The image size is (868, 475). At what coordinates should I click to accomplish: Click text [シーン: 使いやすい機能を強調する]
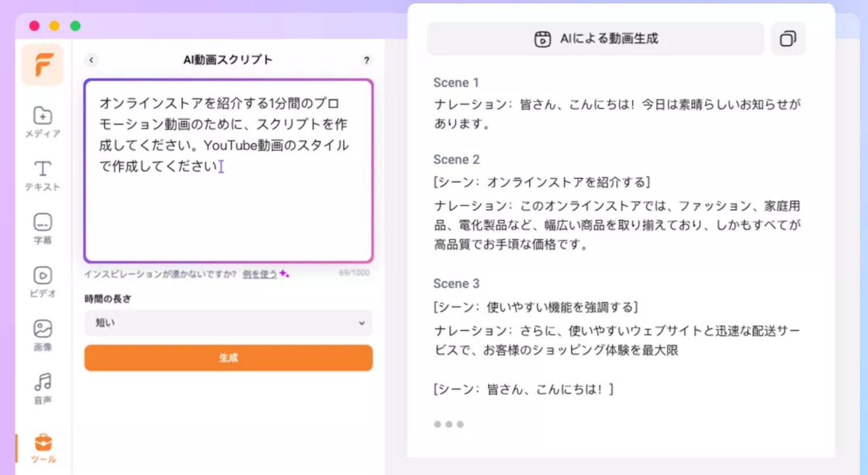click(536, 307)
